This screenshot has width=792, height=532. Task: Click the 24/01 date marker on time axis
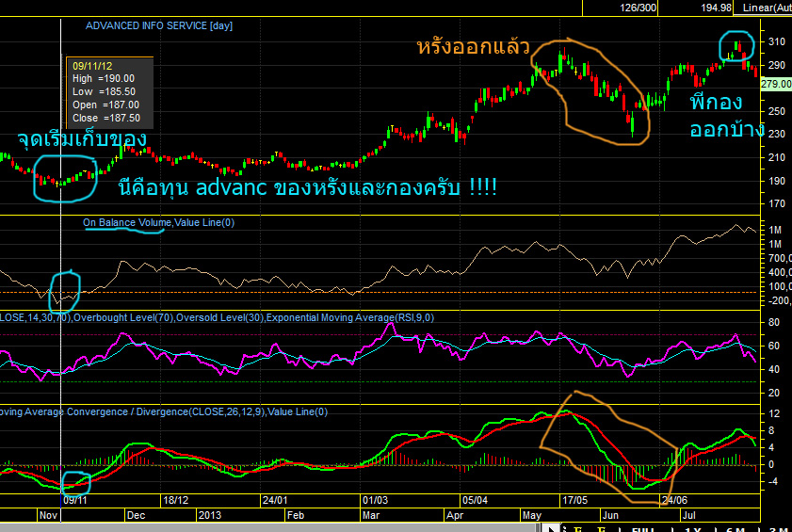point(275,500)
